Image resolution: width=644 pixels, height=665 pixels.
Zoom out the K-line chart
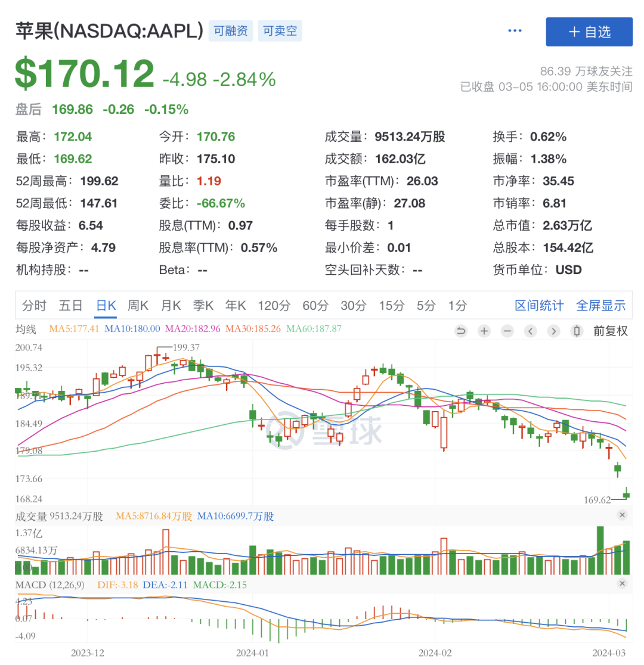pyautogui.click(x=507, y=331)
